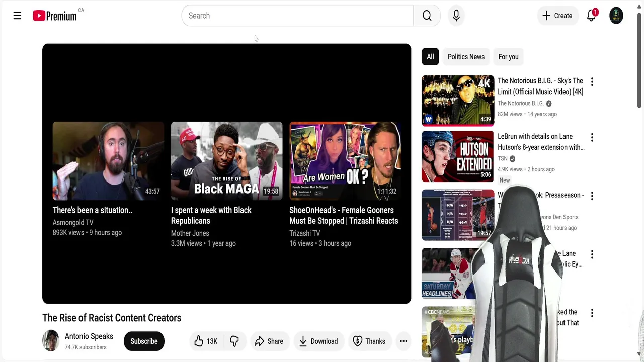The image size is (644, 362).
Task: Click title 'There's been a situation..'
Action: pyautogui.click(x=93, y=210)
